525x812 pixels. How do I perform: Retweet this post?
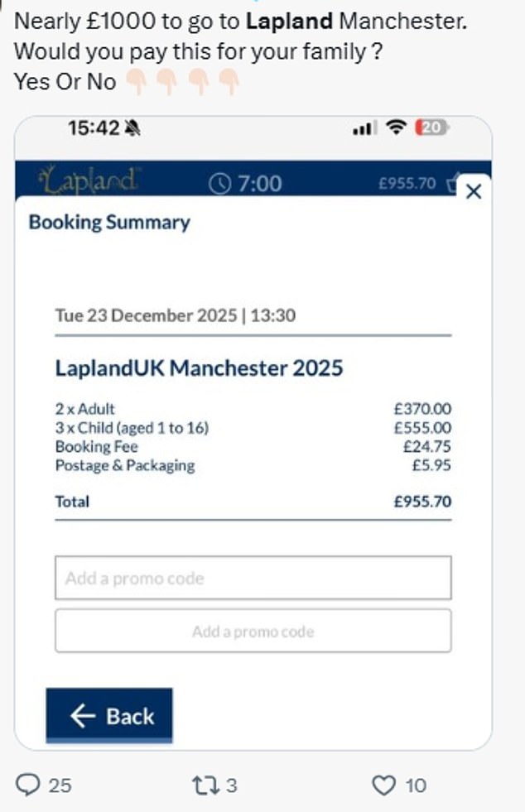[x=203, y=784]
